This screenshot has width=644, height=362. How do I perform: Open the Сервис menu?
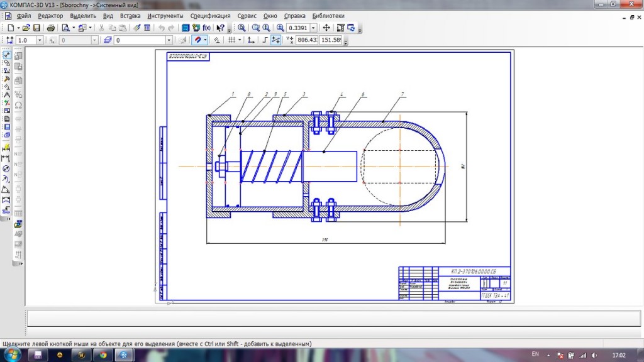click(x=247, y=16)
